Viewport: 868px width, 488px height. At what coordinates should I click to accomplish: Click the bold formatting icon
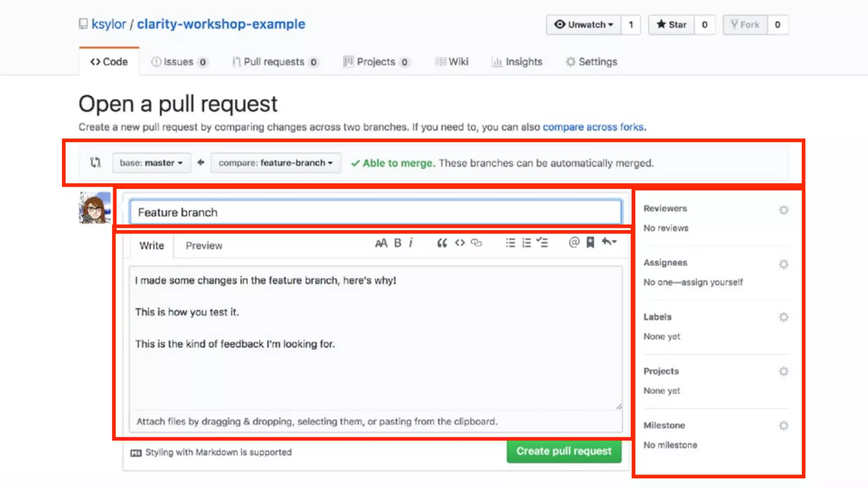(397, 243)
